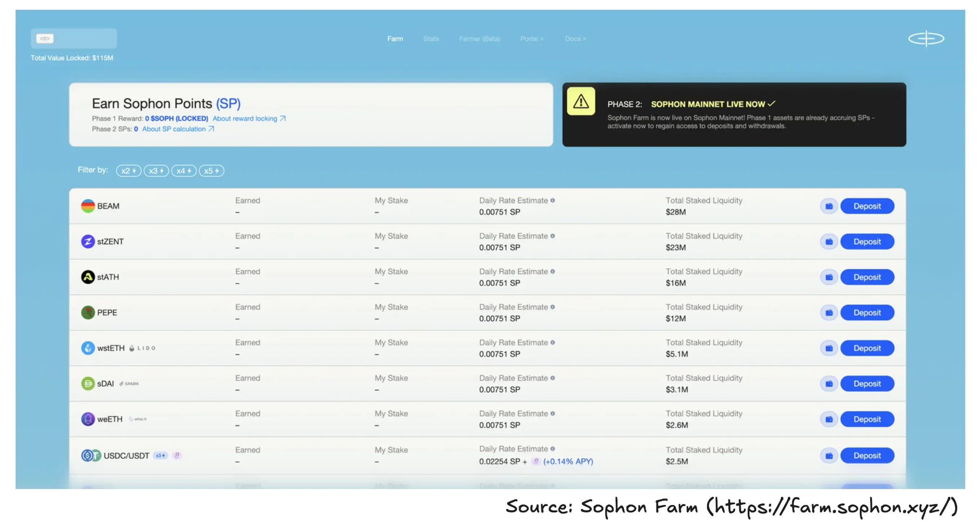
Task: Click the wallet icon beside stZENT Deposit
Action: click(x=829, y=241)
